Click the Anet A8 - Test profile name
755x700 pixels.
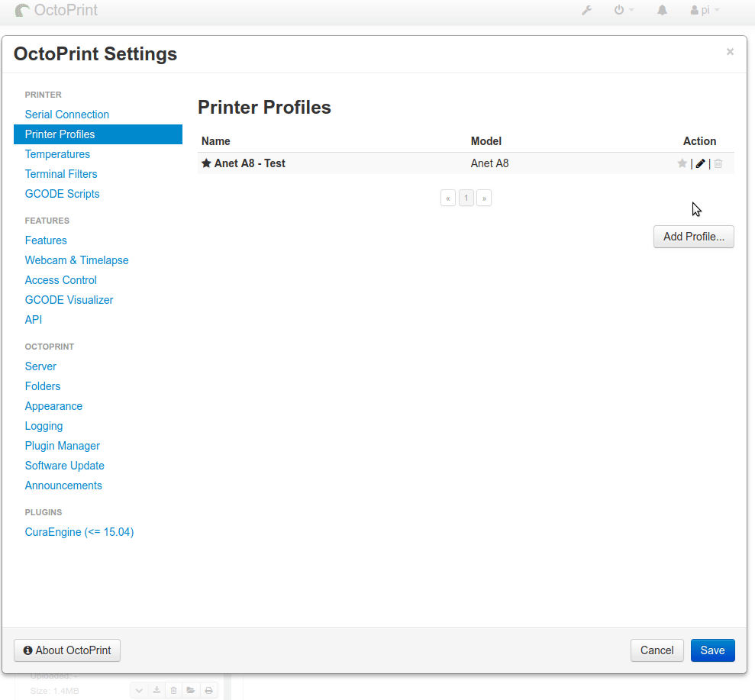coord(250,163)
